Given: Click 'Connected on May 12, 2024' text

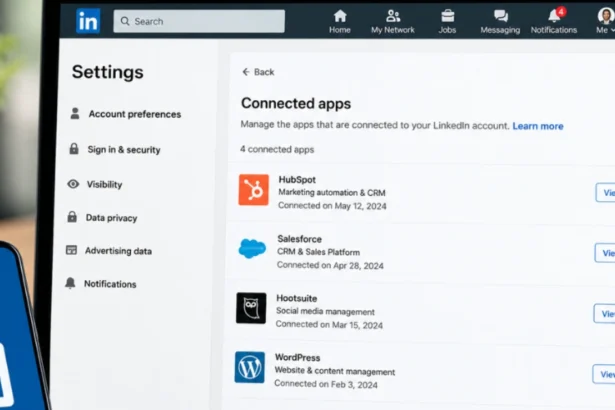Looking at the screenshot, I should (x=332, y=206).
